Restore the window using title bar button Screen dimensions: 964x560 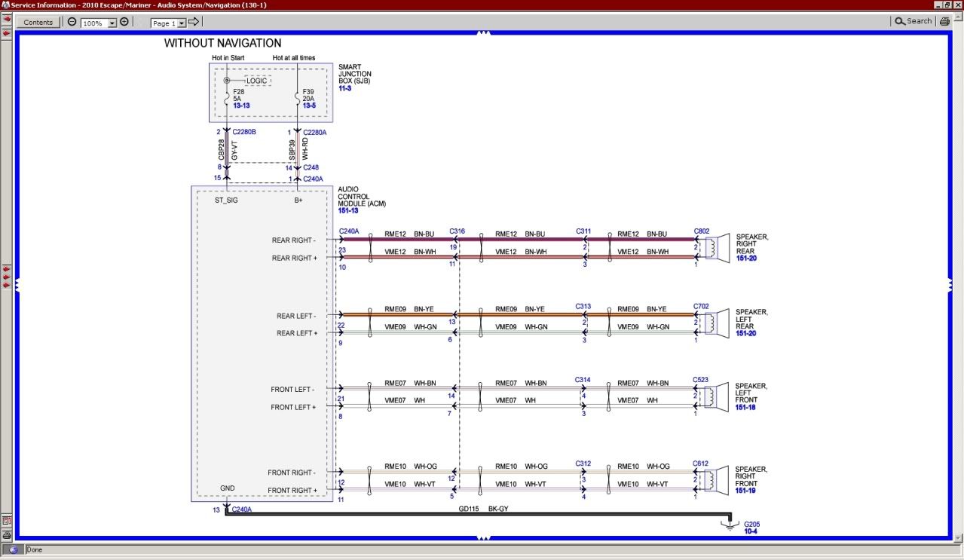pos(947,5)
